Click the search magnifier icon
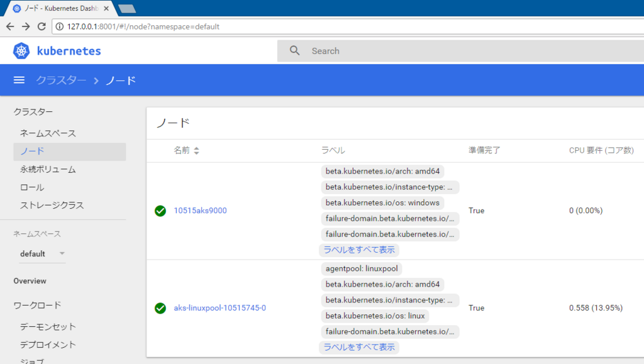Screen dimensions: 644x364 294,50
